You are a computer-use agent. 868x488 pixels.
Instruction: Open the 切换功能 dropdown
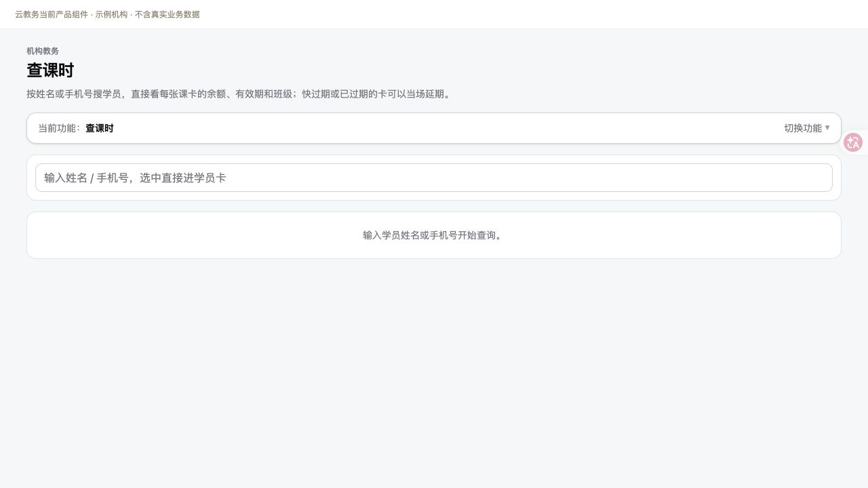[x=807, y=128]
